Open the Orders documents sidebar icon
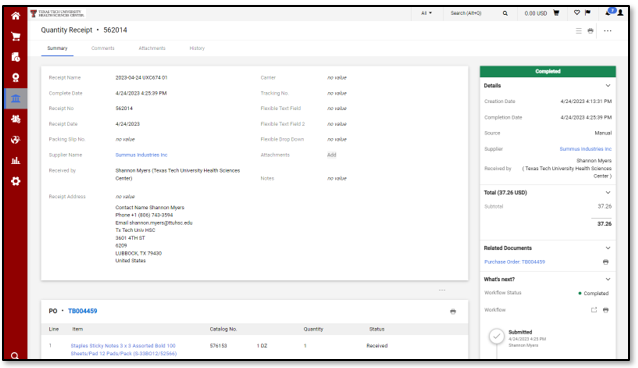Image resolution: width=638 pixels, height=368 pixels. click(x=15, y=57)
